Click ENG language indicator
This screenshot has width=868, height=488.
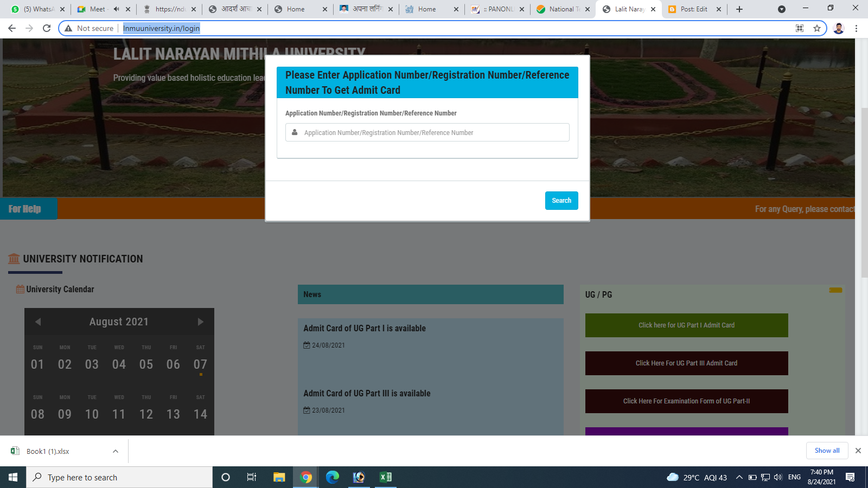tap(794, 477)
